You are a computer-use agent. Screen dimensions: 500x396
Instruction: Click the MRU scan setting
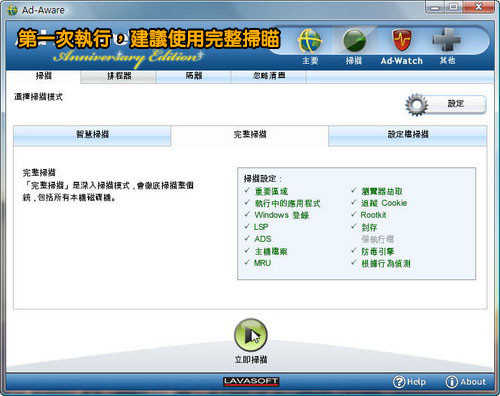pos(262,263)
